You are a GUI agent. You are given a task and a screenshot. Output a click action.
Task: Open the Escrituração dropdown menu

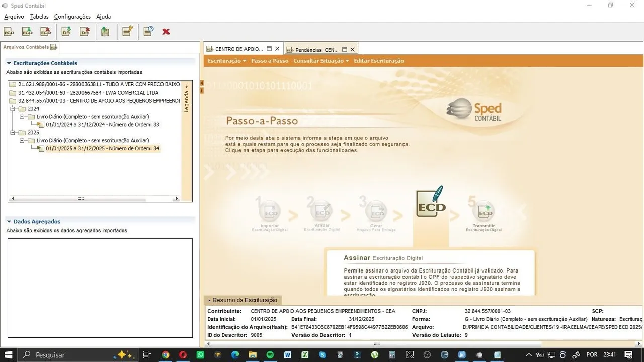pyautogui.click(x=227, y=61)
